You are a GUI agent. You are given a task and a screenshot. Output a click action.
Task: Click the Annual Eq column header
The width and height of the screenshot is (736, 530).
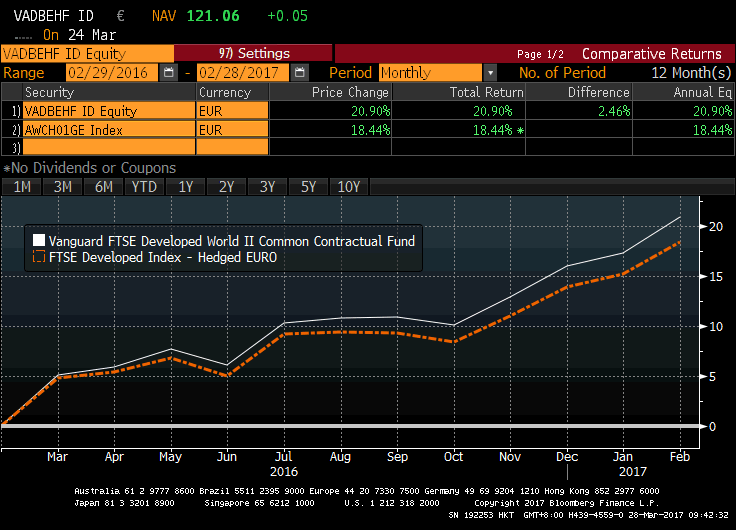(683, 92)
